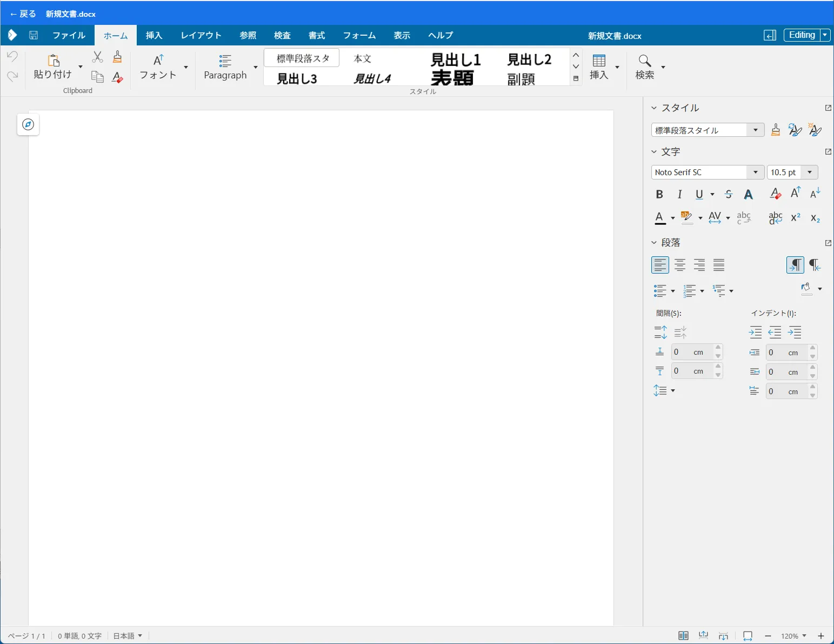834x644 pixels.
Task: Toggle justified paragraph alignment
Action: pos(719,265)
